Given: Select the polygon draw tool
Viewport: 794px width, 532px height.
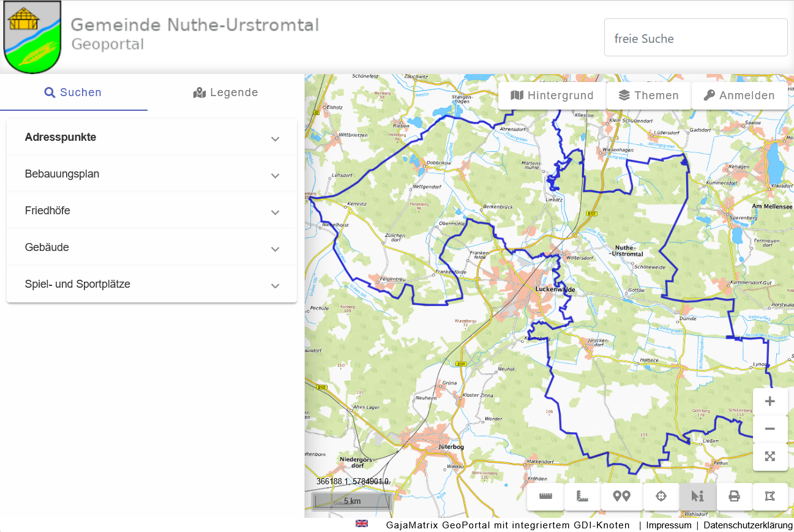Looking at the screenshot, I should pos(770,496).
